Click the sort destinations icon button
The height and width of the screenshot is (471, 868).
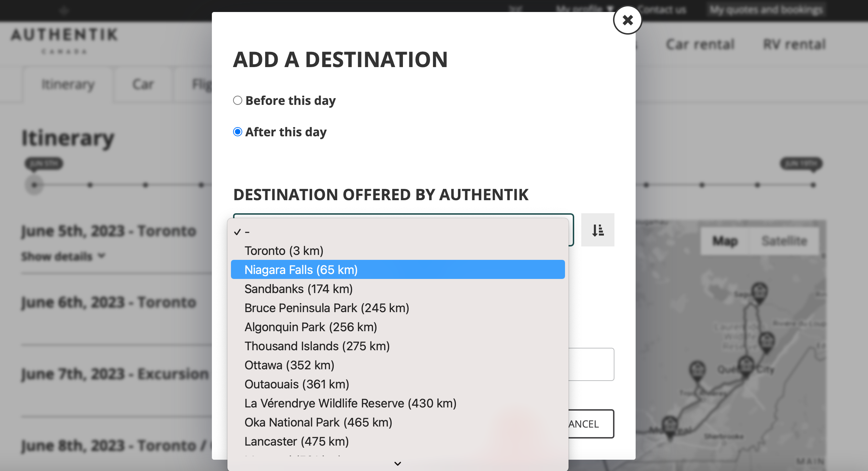(598, 230)
